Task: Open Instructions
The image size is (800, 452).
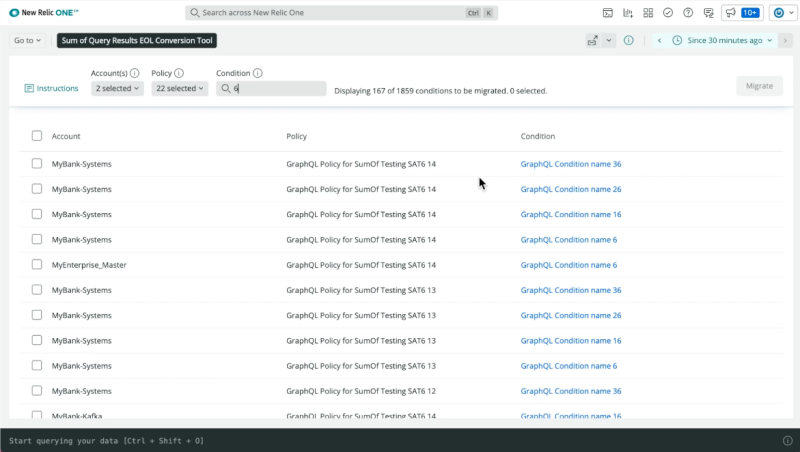Action: [x=52, y=88]
